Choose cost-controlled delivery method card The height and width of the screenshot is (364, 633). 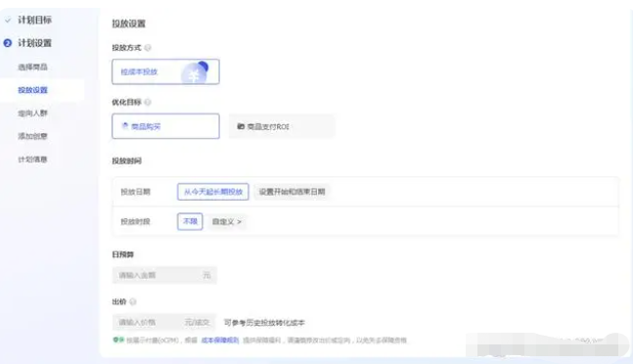pyautogui.click(x=165, y=71)
